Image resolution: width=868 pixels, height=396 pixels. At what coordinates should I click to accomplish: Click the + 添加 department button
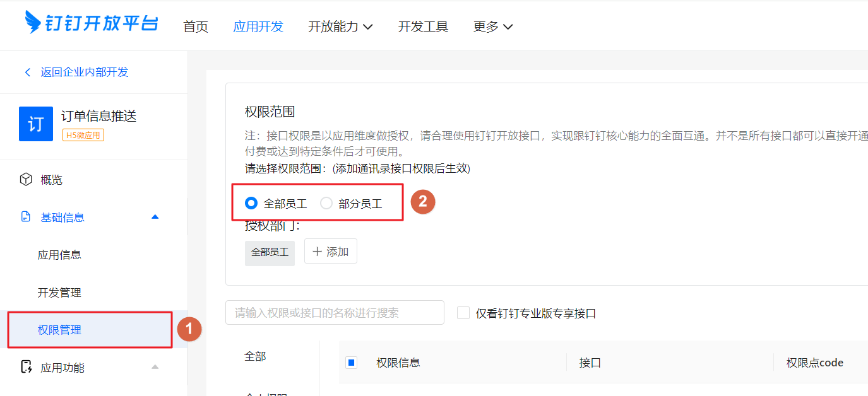tap(331, 252)
